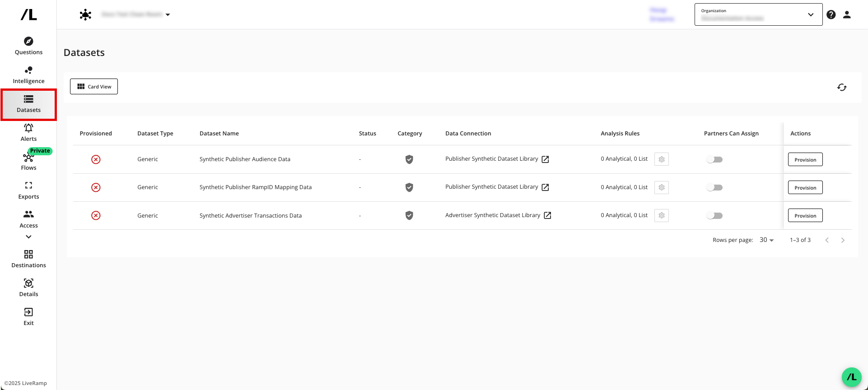Open external link for Advertiser Synthetic Dataset Library
Image resolution: width=868 pixels, height=390 pixels.
click(547, 215)
